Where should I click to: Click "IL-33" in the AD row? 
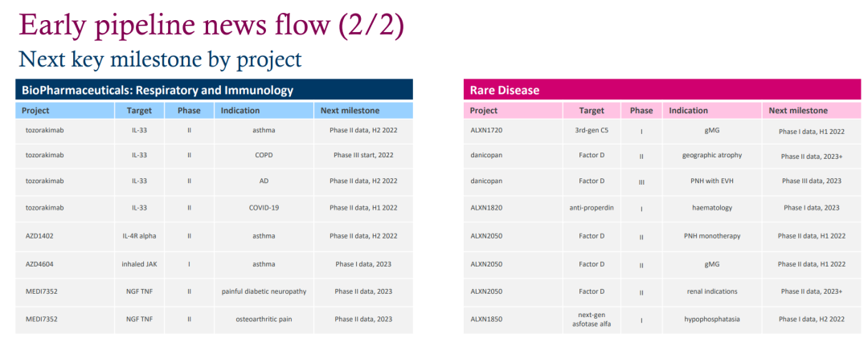(x=139, y=181)
